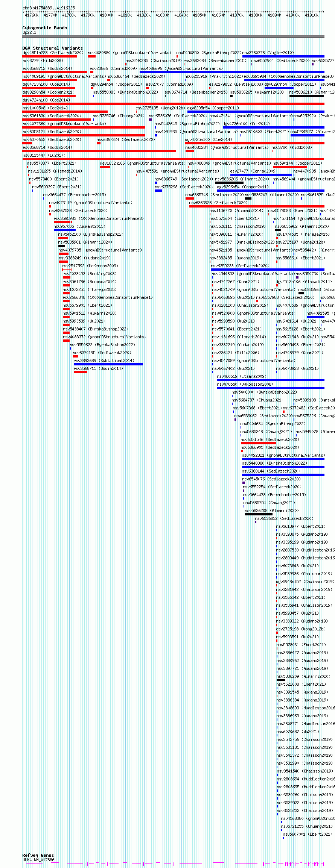Select variant esv3568712 (Uddin2014)
The width and height of the screenshot is (335, 868).
click(47, 68)
